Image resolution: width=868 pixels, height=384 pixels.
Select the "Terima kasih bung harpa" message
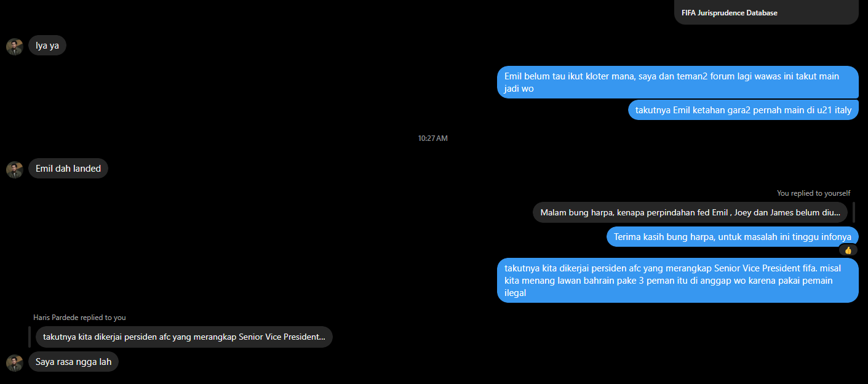(x=733, y=237)
